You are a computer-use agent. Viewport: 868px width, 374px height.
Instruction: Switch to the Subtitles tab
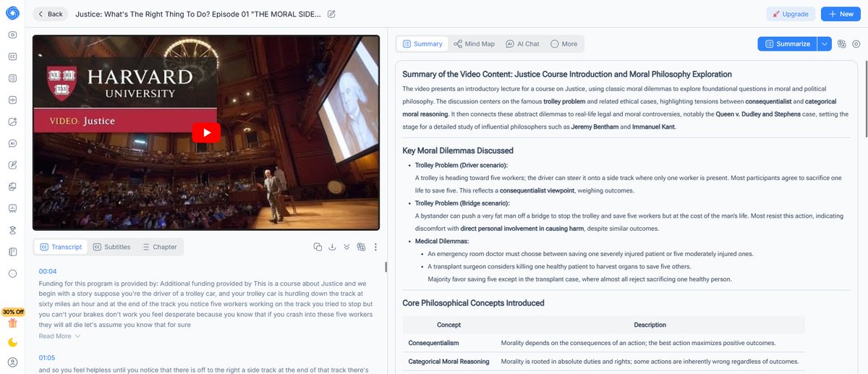coord(111,247)
